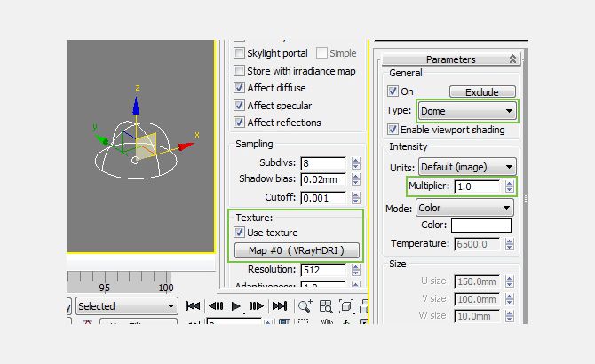595x364 pixels.
Task: Click the W size spinner arrows
Action: [x=509, y=316]
